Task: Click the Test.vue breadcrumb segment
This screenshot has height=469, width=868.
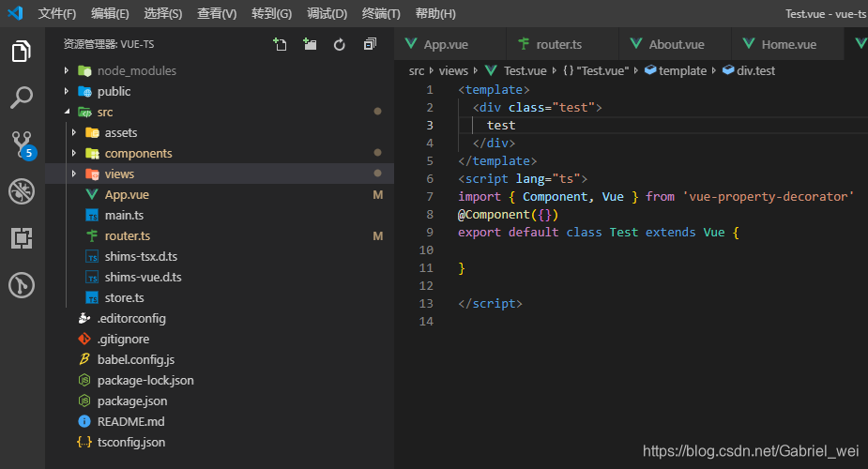Action: 516,70
